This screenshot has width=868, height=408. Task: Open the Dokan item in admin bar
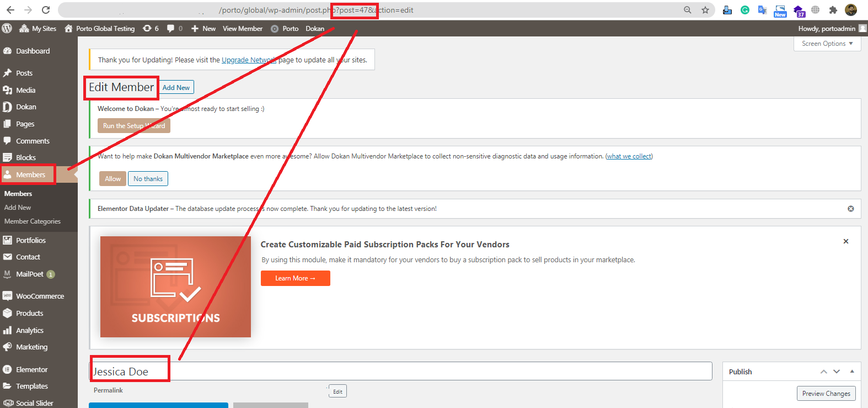click(315, 28)
